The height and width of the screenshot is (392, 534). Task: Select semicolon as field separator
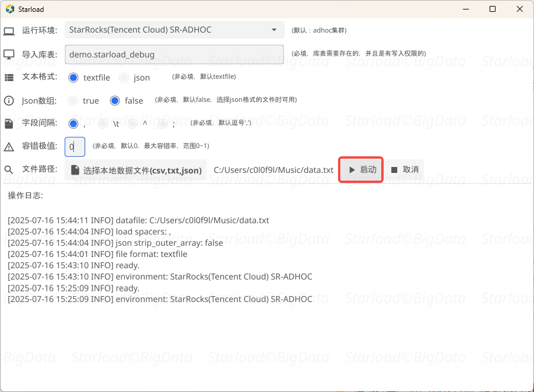(162, 124)
